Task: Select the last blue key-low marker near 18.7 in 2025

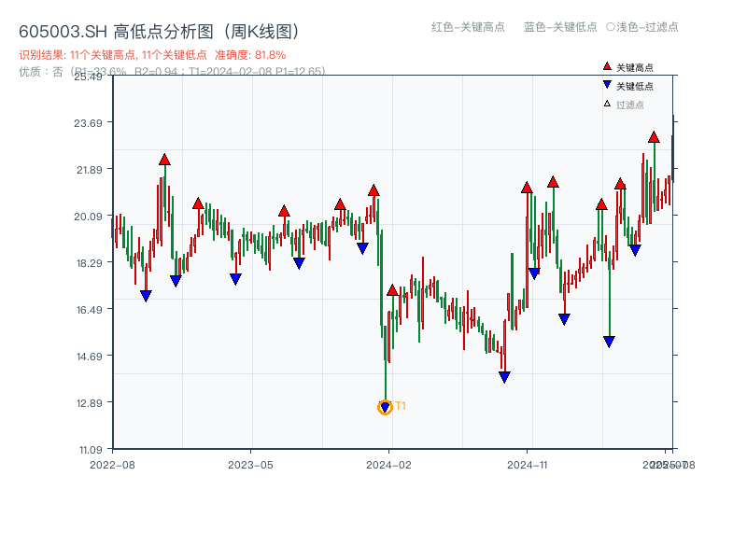Action: (x=635, y=250)
